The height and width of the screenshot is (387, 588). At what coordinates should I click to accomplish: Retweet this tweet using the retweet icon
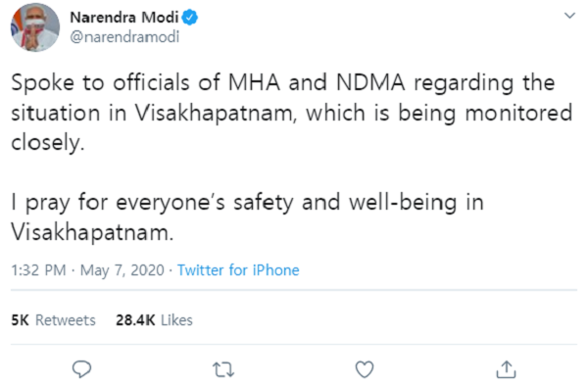click(223, 369)
